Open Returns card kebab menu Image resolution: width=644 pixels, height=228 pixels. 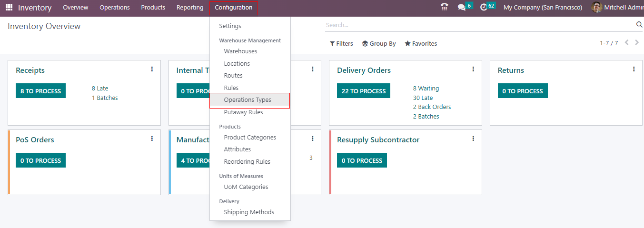point(634,69)
